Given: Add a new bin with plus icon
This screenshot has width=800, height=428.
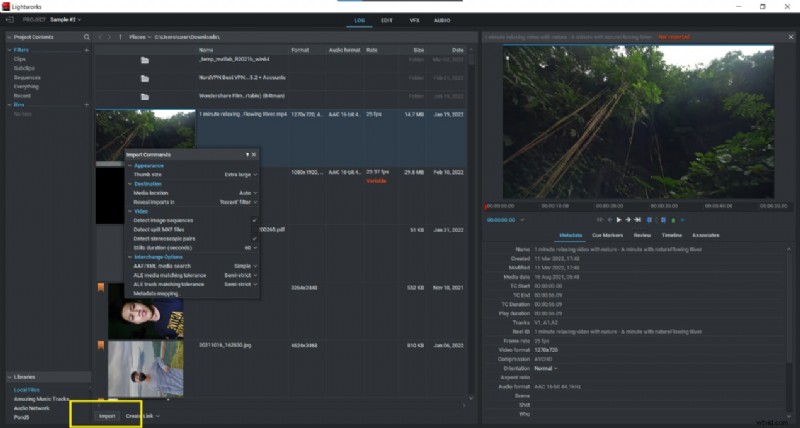Looking at the screenshot, I should coord(86,105).
